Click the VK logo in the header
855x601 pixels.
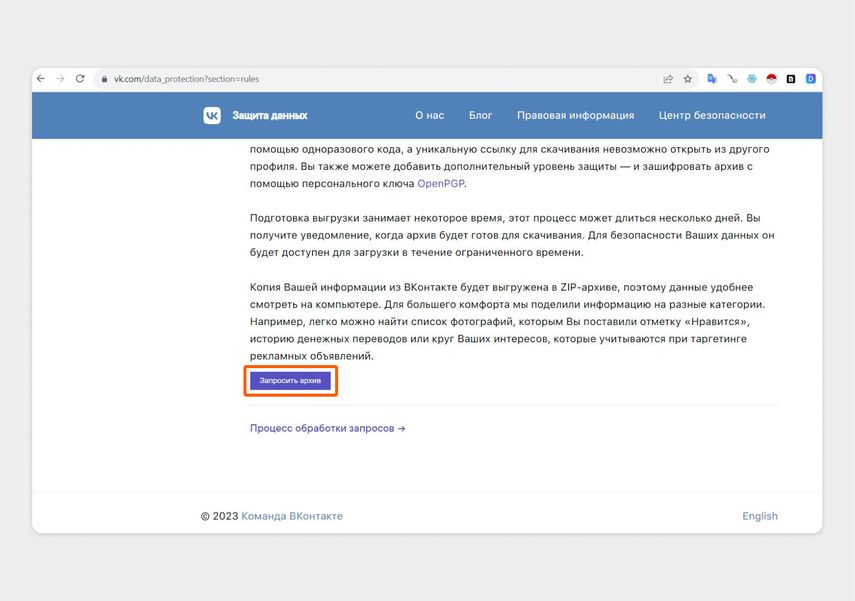[212, 115]
